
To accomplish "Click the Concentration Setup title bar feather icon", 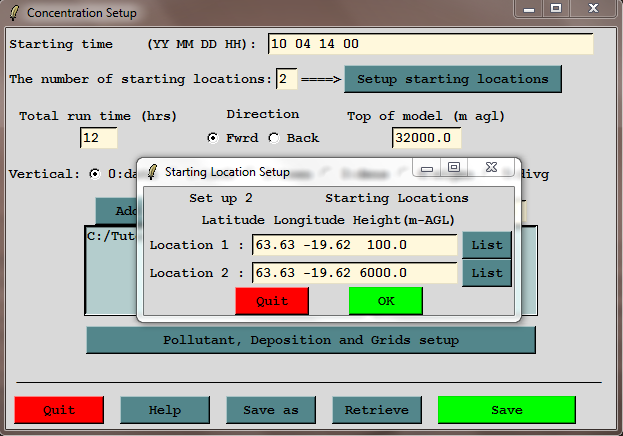I will [x=13, y=13].
